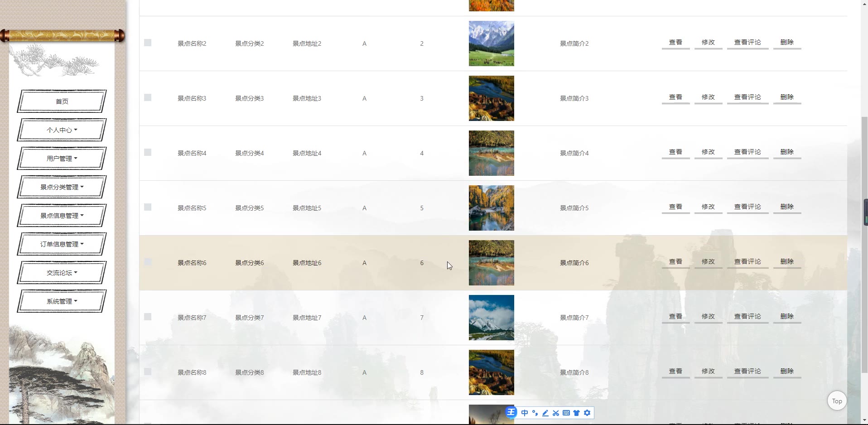Open the IME handwriting pen tool

545,413
